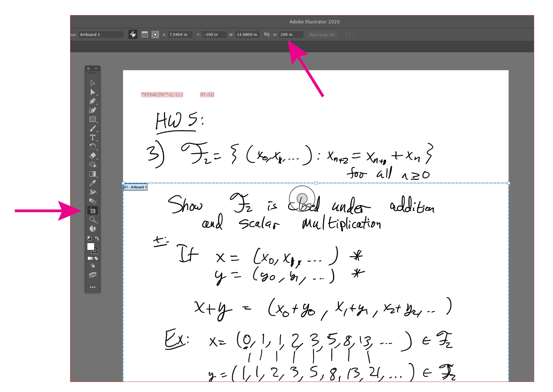Toggle constrain width and height proportions link
Image resolution: width=553 pixels, height=392 pixels.
click(x=267, y=34)
